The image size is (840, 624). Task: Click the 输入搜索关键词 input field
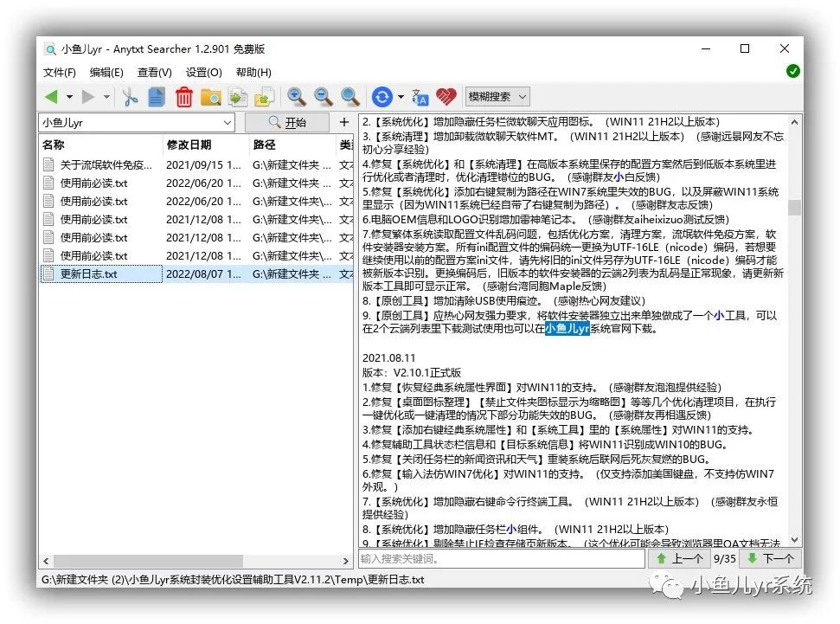(502, 558)
